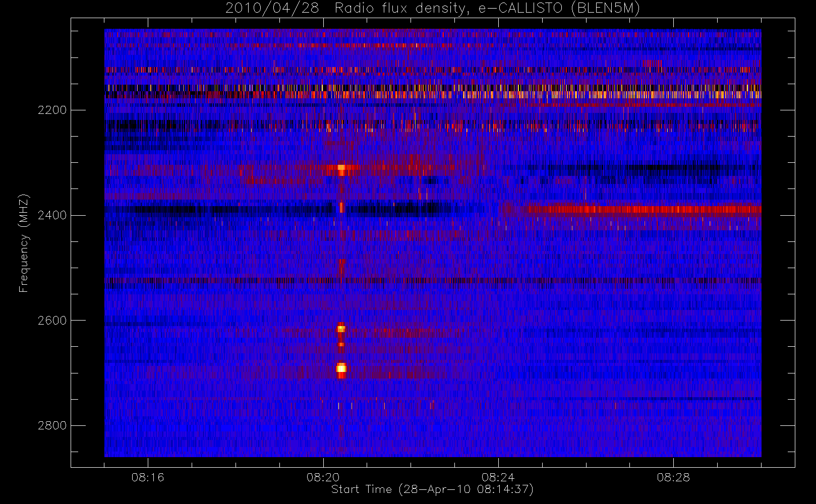
Task: Click the bright burst spot near 2620 MHz
Action: point(341,329)
